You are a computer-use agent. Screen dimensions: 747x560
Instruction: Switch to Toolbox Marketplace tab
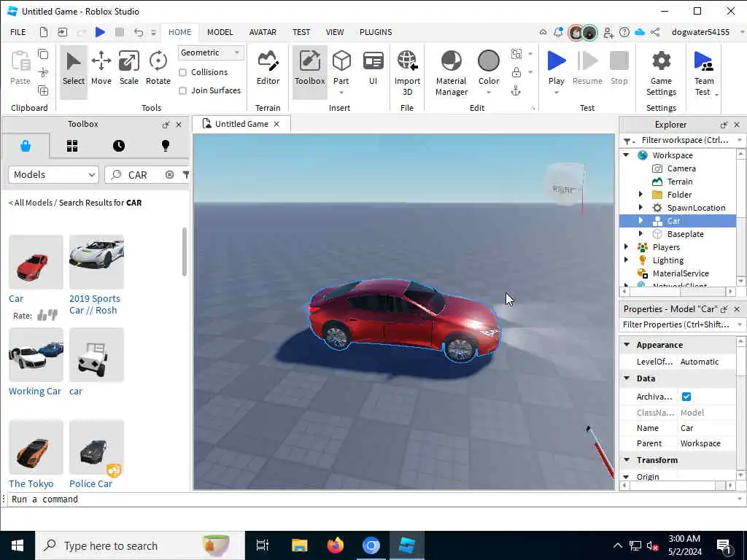tap(26, 146)
